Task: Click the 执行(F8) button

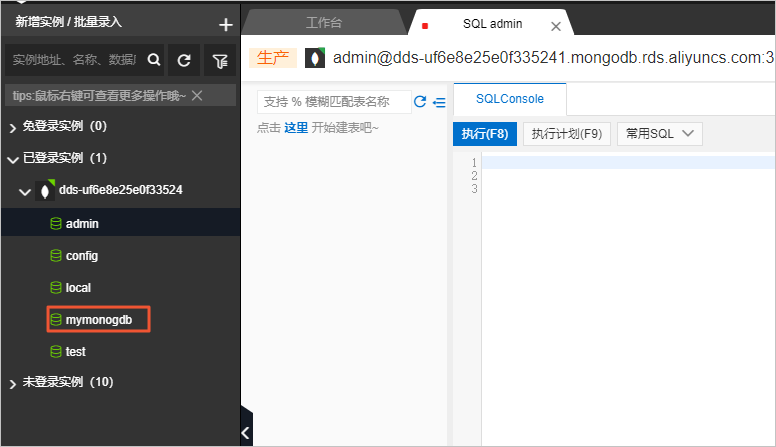Action: 485,134
